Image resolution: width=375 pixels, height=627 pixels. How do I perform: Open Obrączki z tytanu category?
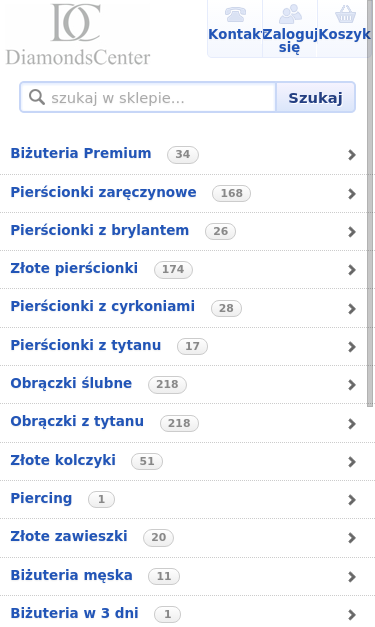click(x=77, y=421)
